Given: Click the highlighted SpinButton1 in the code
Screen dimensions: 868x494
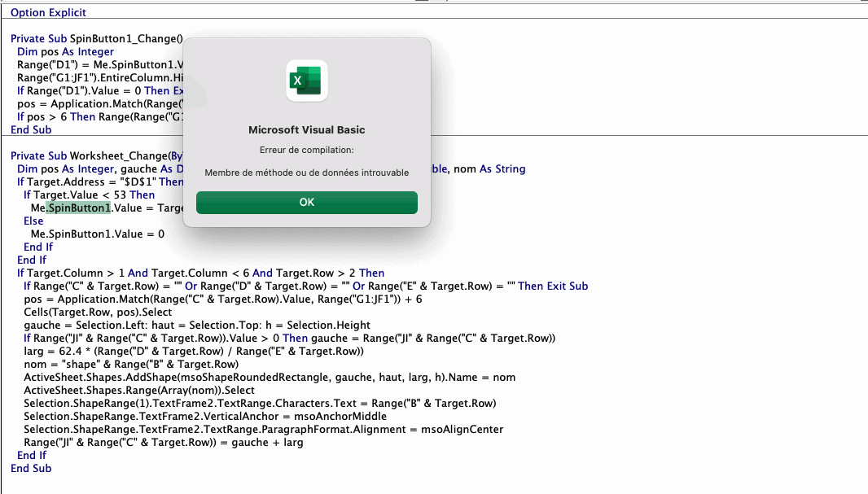Looking at the screenshot, I should pyautogui.click(x=79, y=208).
